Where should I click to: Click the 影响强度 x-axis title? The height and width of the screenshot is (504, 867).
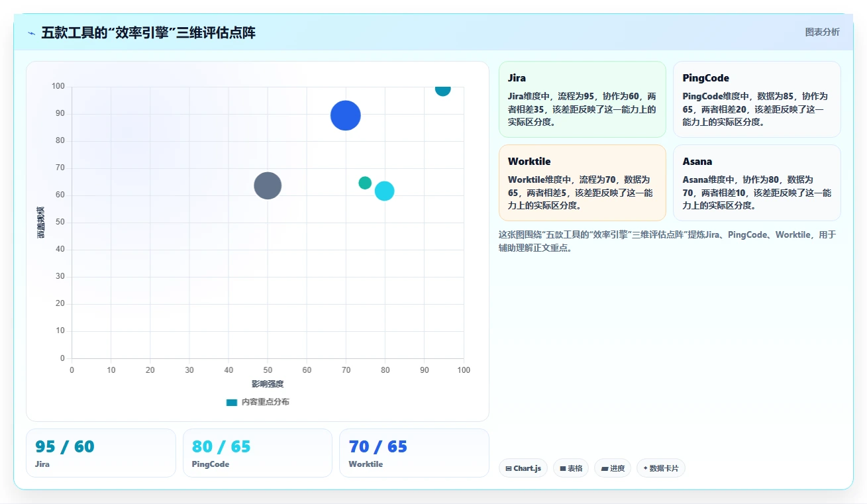pyautogui.click(x=268, y=384)
